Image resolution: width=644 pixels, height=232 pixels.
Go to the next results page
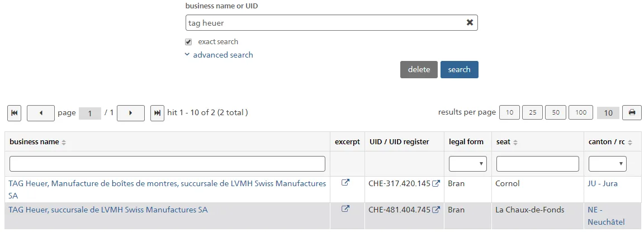131,113
